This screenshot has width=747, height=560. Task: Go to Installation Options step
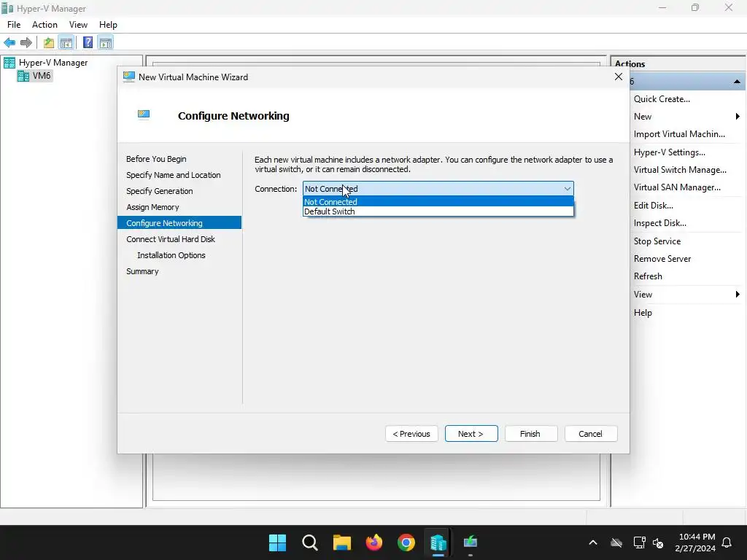click(171, 255)
